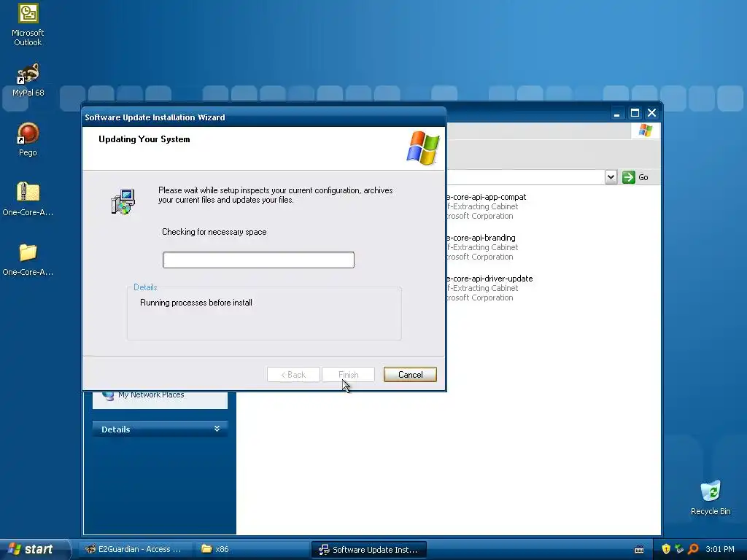Click the setup computer icon in wizard
This screenshot has height=560, width=747.
(x=123, y=201)
